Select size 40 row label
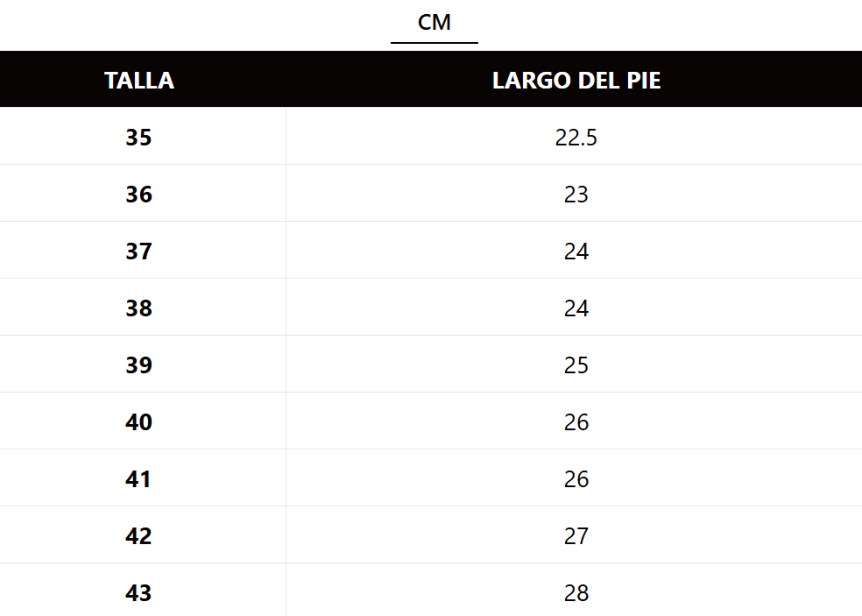The height and width of the screenshot is (616, 862). [138, 422]
